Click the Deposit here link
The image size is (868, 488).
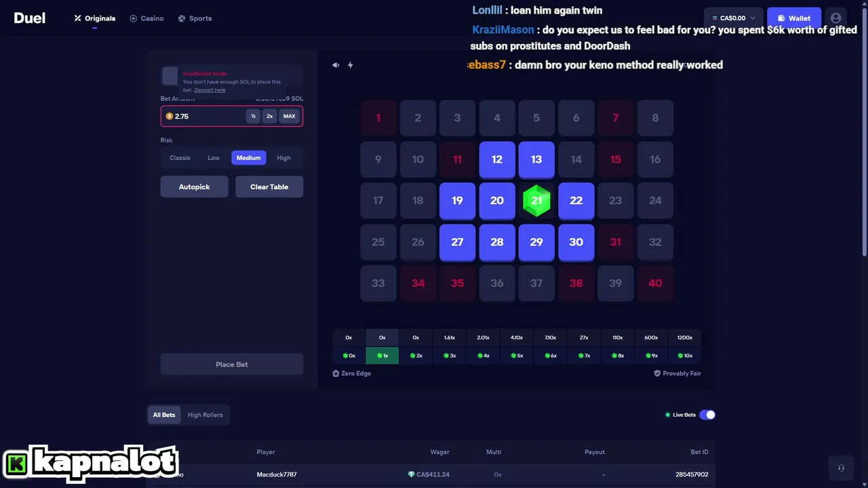210,90
